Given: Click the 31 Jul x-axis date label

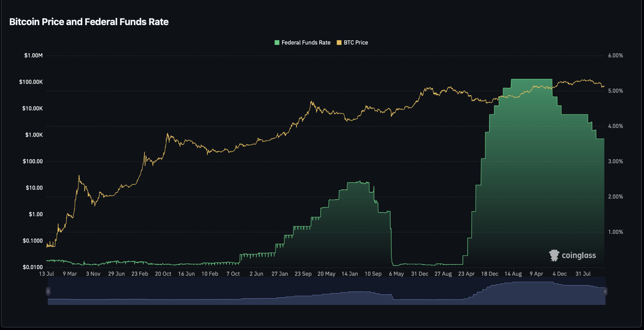Looking at the screenshot, I should point(583,274).
